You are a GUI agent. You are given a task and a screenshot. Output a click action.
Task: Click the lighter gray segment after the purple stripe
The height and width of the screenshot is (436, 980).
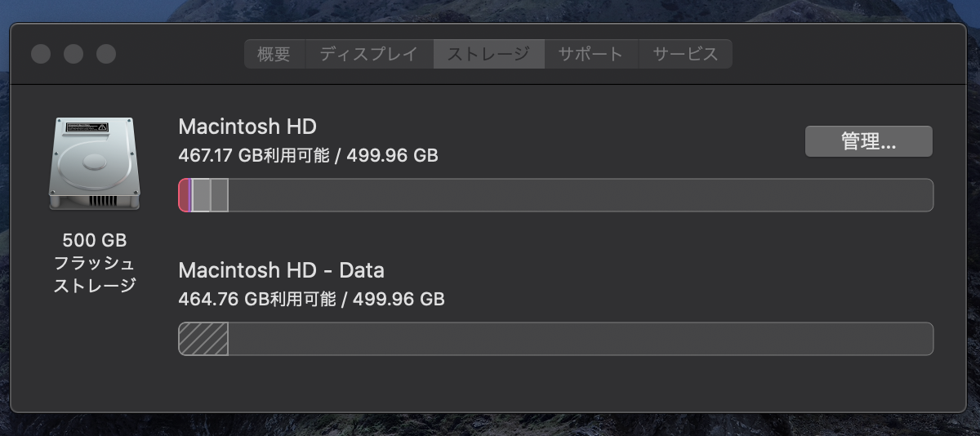coord(201,196)
